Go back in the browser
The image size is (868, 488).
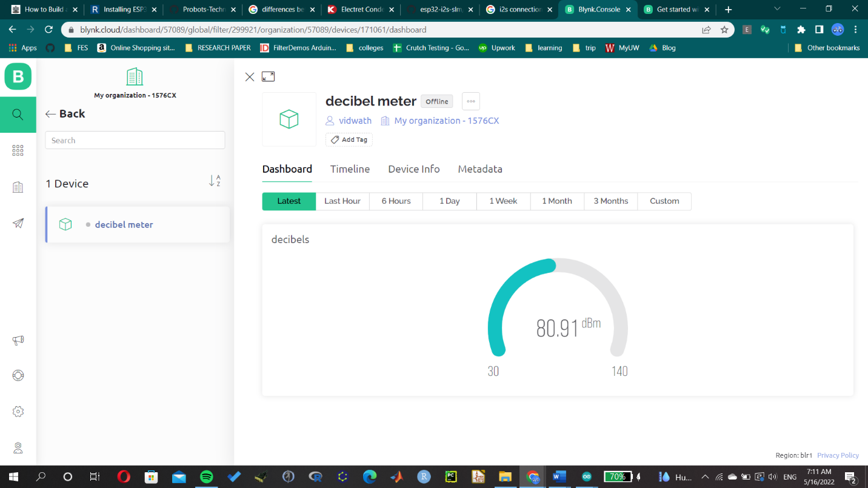[13, 30]
